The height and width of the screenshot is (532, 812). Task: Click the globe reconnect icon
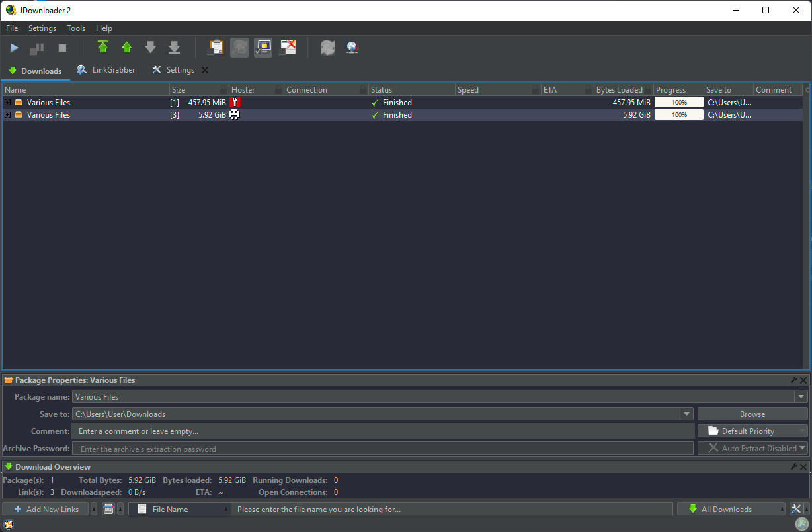[352, 47]
